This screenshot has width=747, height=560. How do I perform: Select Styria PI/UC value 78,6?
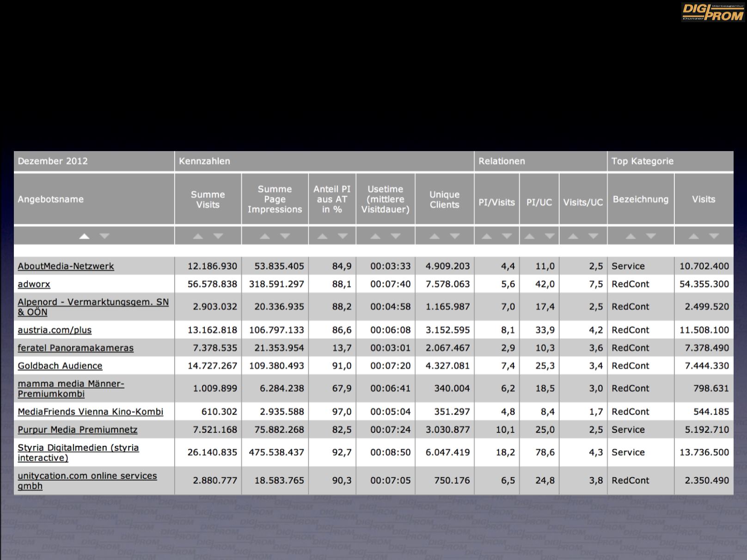click(x=545, y=452)
